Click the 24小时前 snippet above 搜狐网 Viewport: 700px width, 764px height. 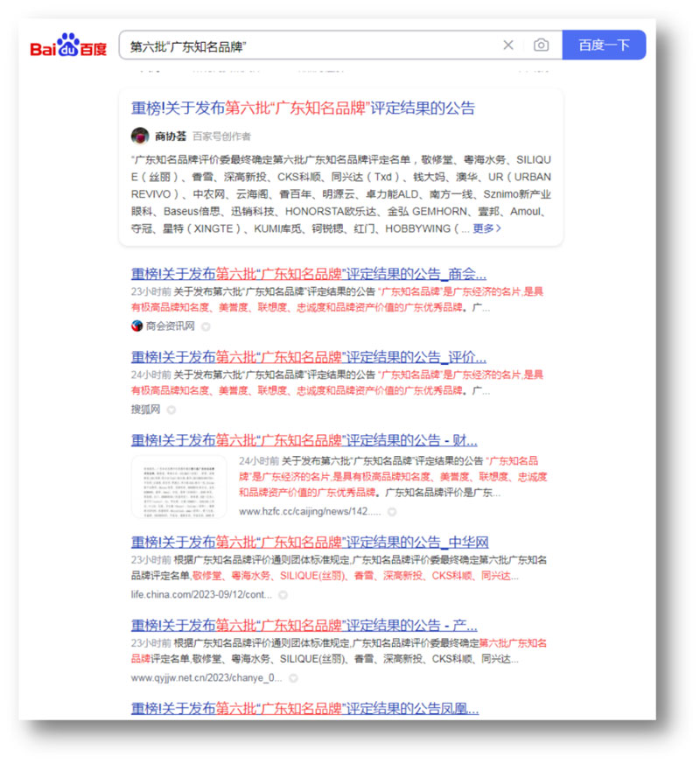(x=337, y=383)
